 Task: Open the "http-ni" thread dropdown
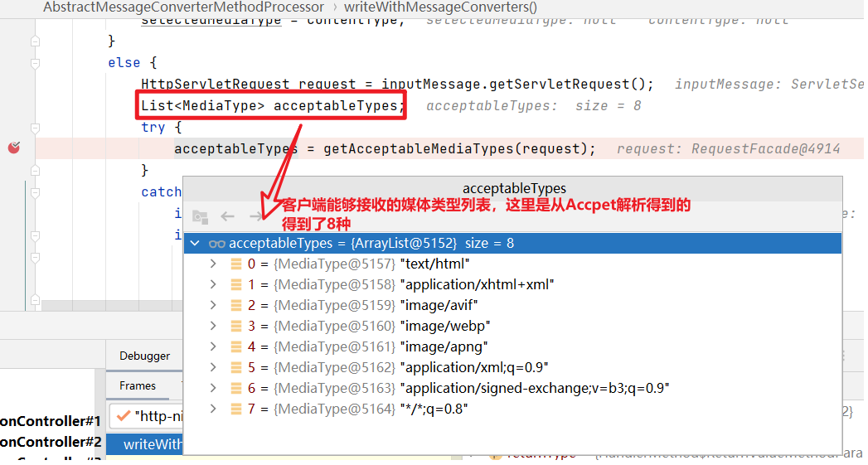(149, 416)
